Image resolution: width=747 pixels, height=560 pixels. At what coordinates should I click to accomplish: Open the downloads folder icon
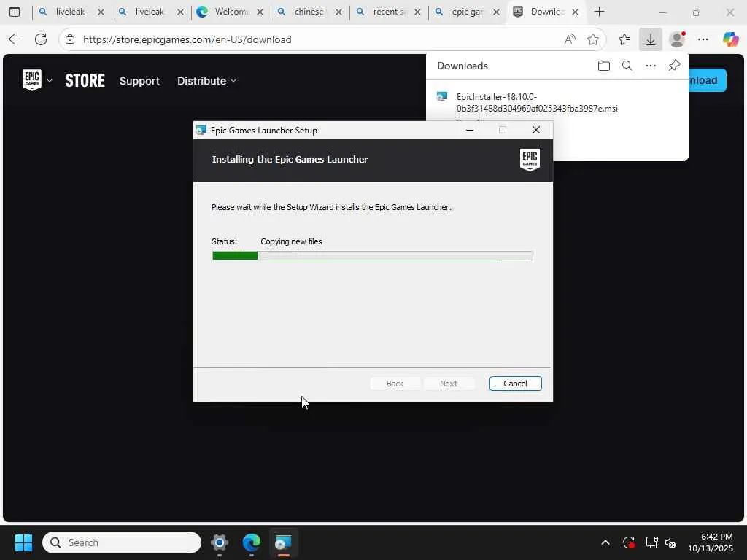click(x=603, y=66)
